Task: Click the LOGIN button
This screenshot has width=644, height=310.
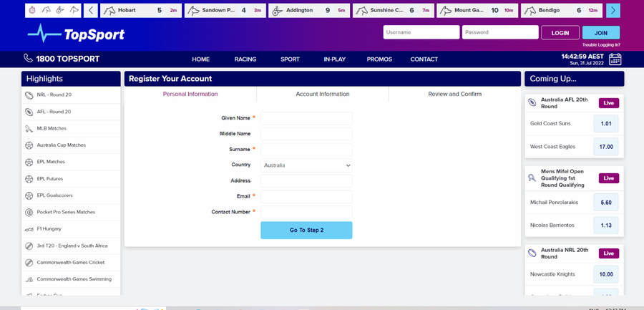Action: click(x=560, y=32)
